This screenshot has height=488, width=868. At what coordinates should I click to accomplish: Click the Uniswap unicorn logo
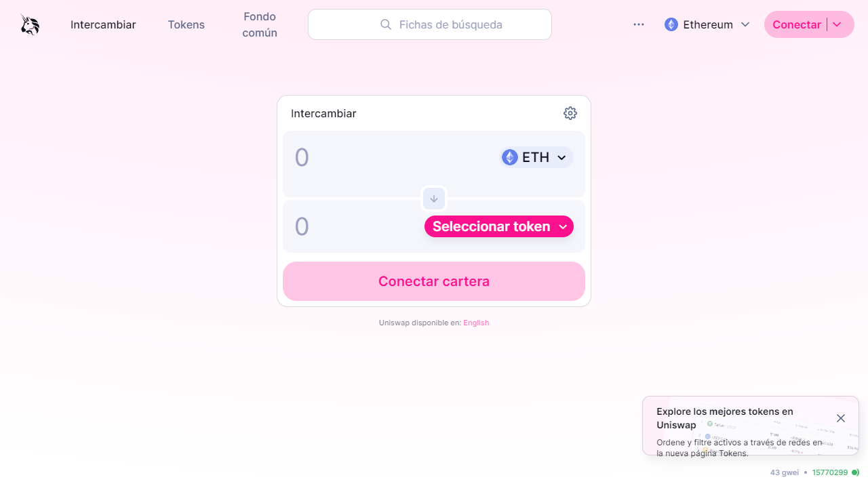30,24
